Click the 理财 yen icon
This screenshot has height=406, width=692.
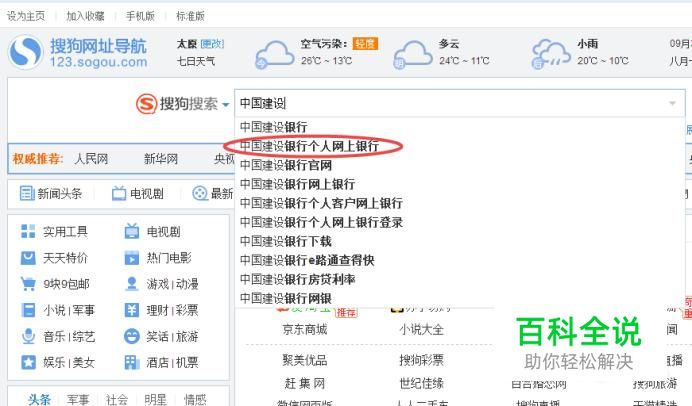pos(132,310)
